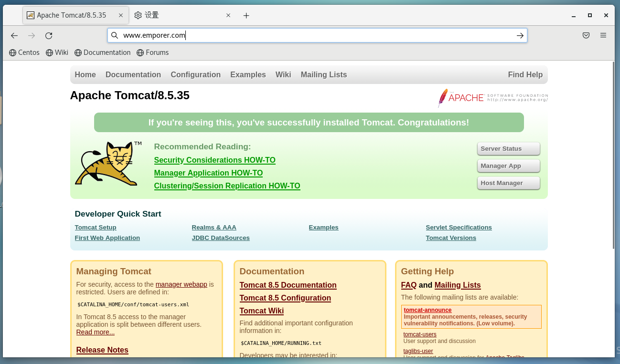Image resolution: width=620 pixels, height=364 pixels.
Task: Open the tomcat-announce mailing list link
Action: point(428,310)
